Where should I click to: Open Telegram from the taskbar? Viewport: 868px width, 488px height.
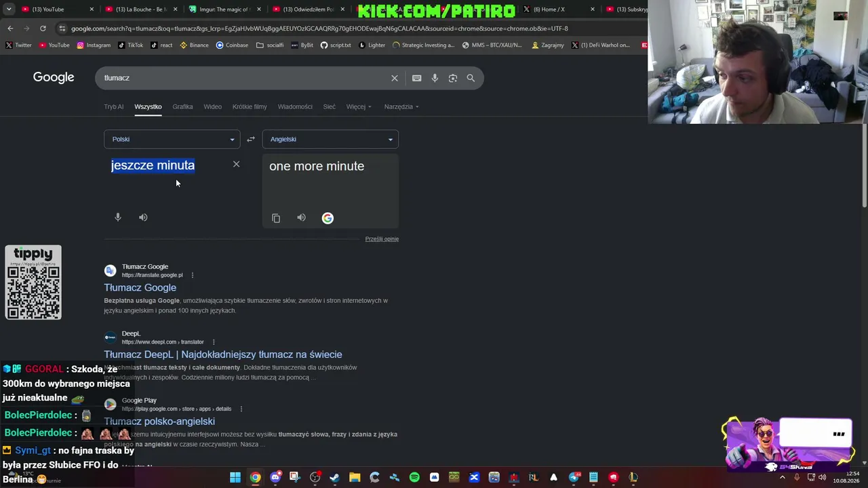(574, 478)
